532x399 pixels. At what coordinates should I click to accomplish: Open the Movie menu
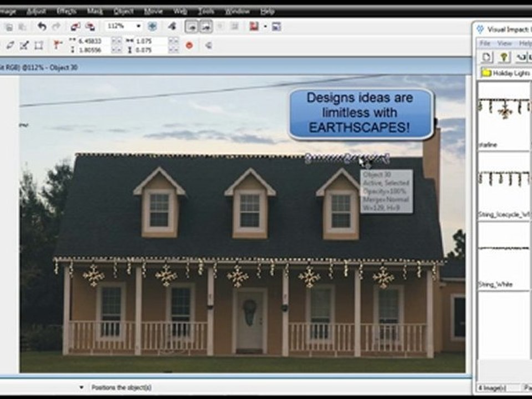[x=153, y=12]
